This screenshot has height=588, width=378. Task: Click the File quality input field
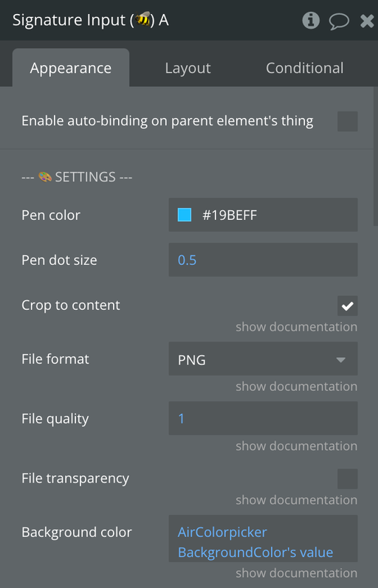point(263,418)
